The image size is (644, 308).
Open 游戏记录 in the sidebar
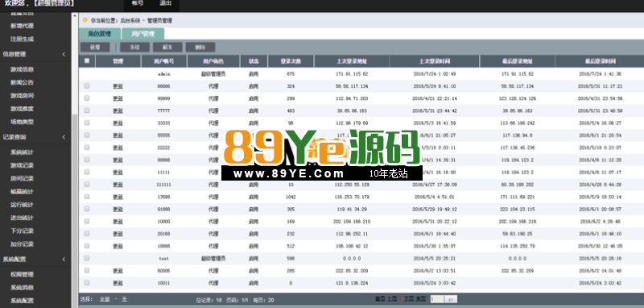point(22,165)
